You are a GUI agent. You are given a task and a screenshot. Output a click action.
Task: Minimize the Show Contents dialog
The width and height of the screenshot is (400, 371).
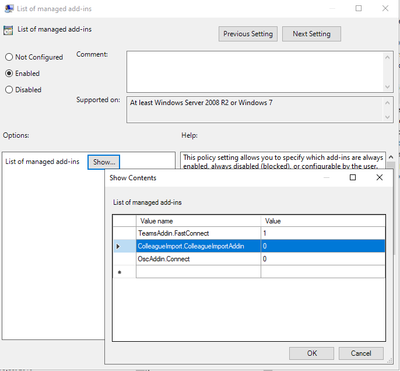click(x=326, y=177)
